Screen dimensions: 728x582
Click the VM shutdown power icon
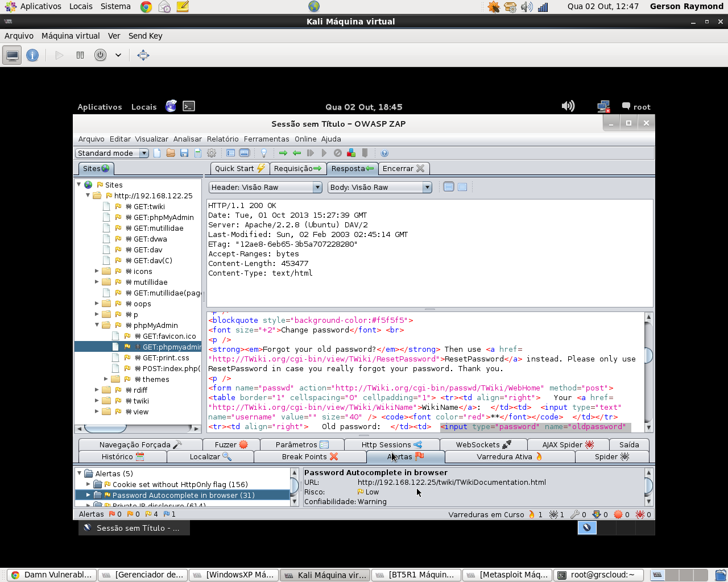coord(100,55)
